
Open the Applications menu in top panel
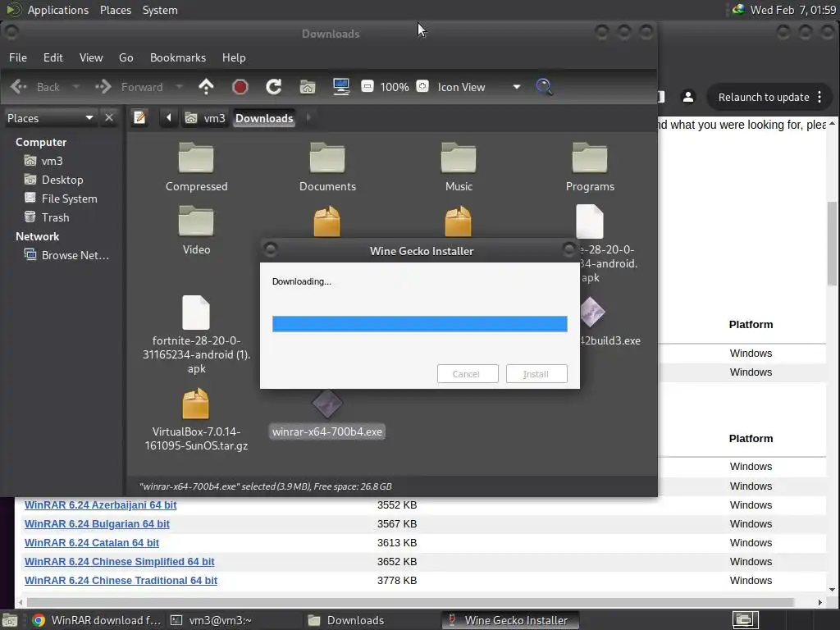[58, 10]
